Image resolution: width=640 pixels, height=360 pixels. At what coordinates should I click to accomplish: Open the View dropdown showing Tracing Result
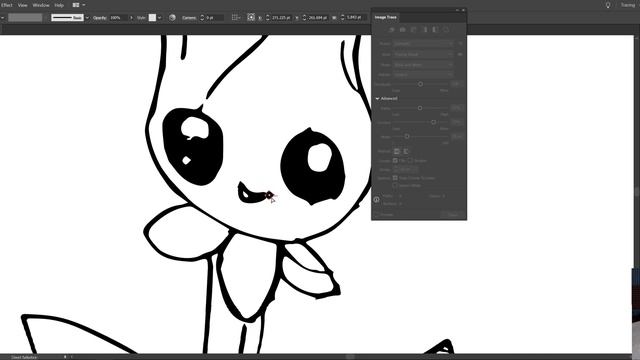[423, 54]
